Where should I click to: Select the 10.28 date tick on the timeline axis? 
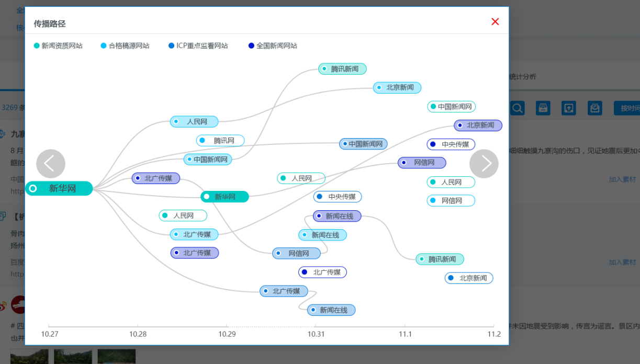pos(138,334)
